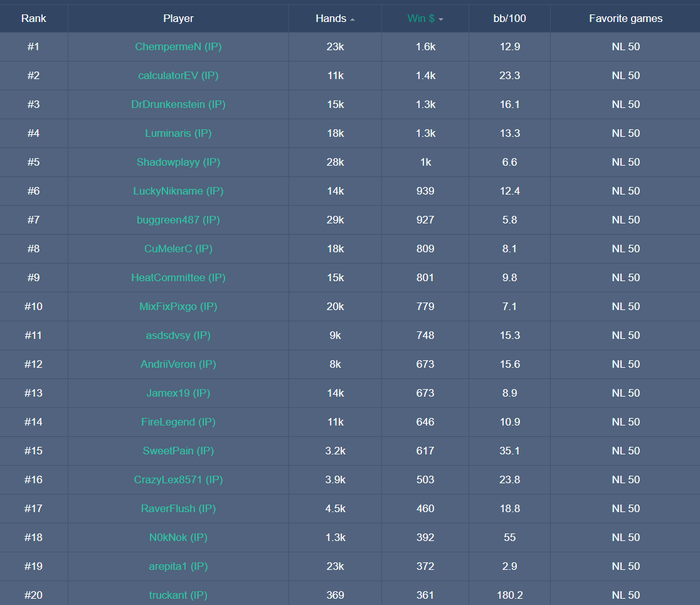700x605 pixels.
Task: Open truckant (IP) player link
Action: pyautogui.click(x=178, y=595)
